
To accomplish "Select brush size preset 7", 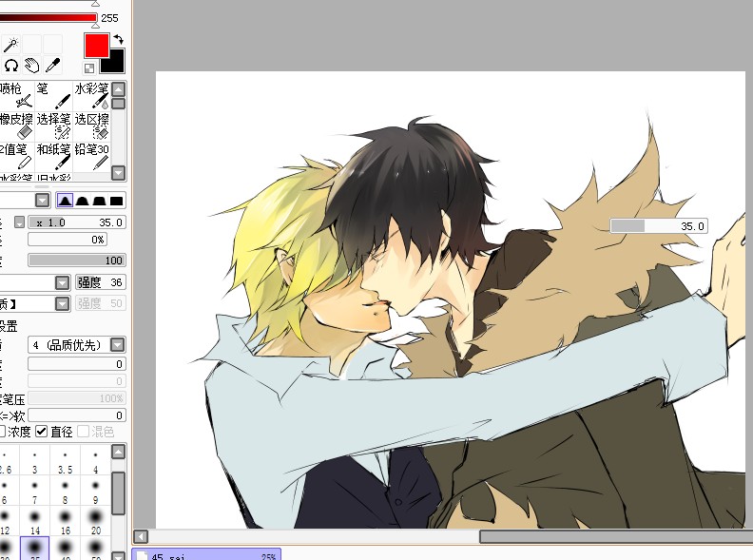I will (34, 492).
